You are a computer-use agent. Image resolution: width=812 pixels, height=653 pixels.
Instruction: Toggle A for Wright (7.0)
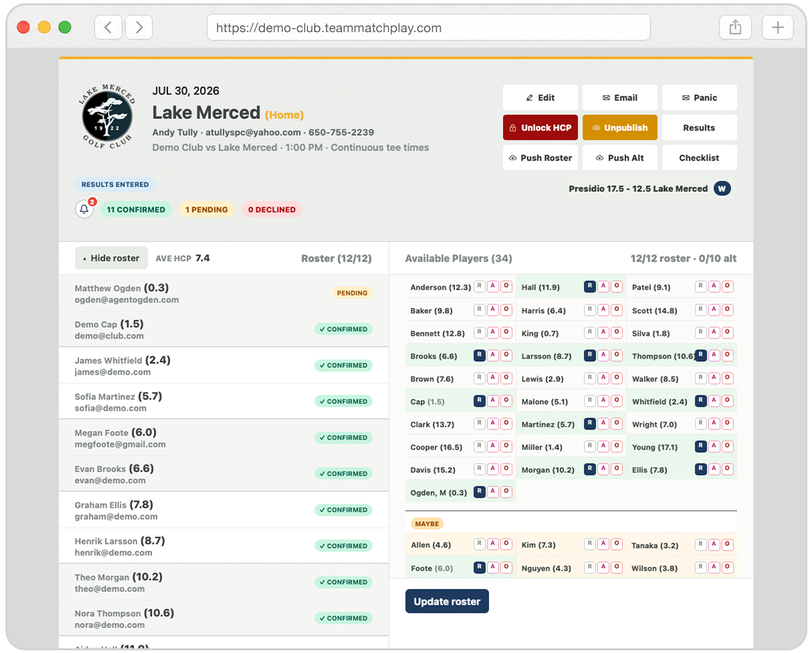click(714, 424)
